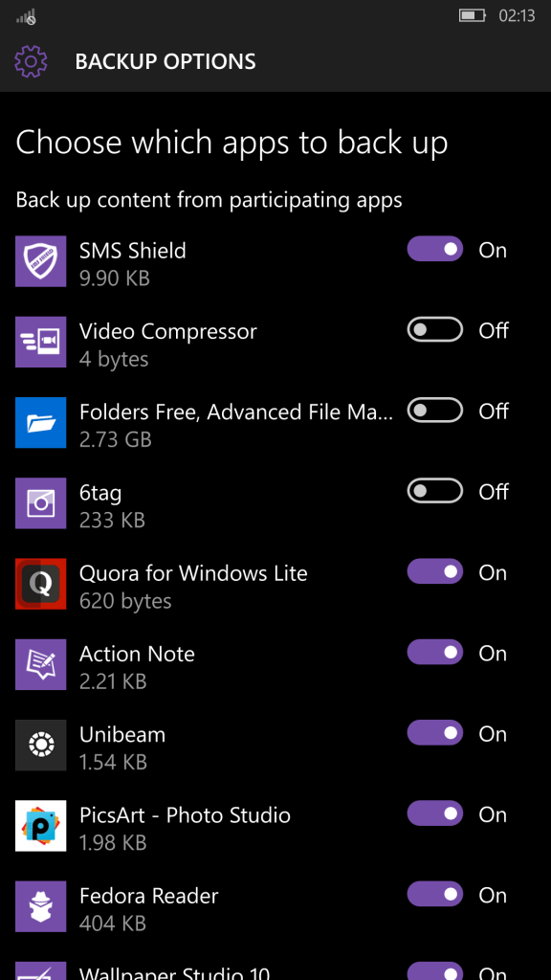Tap the Unibeam app icon
Screen dimensions: 551x980
click(40, 745)
